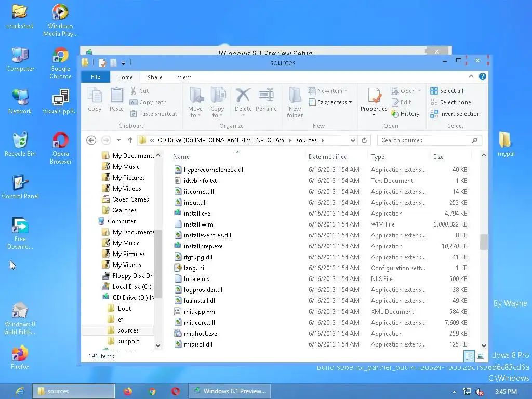
Task: Click the muted volume tray icon
Action: pyautogui.click(x=480, y=392)
